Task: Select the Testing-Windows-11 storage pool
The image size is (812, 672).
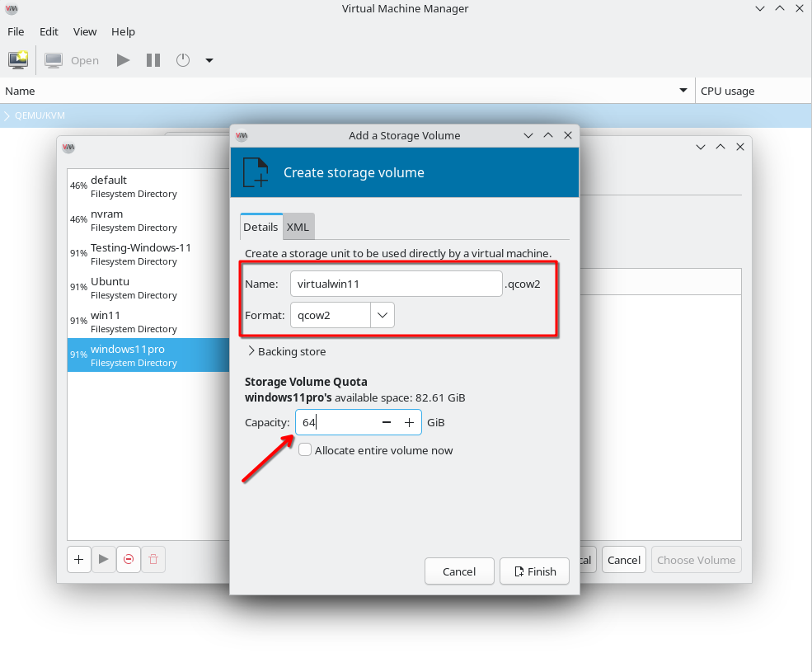Action: (x=148, y=254)
